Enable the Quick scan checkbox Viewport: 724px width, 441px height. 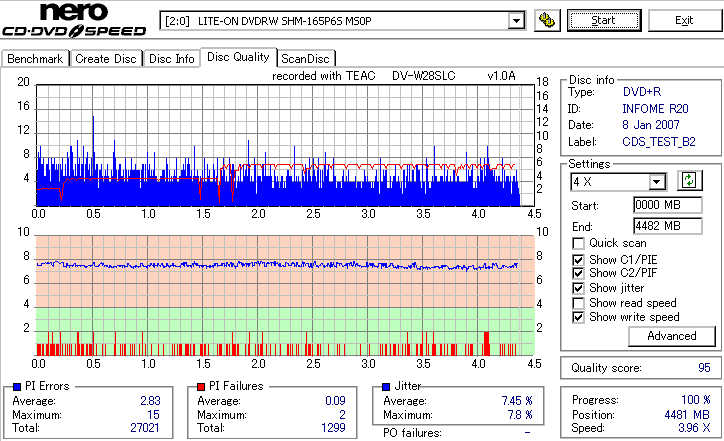click(x=578, y=243)
